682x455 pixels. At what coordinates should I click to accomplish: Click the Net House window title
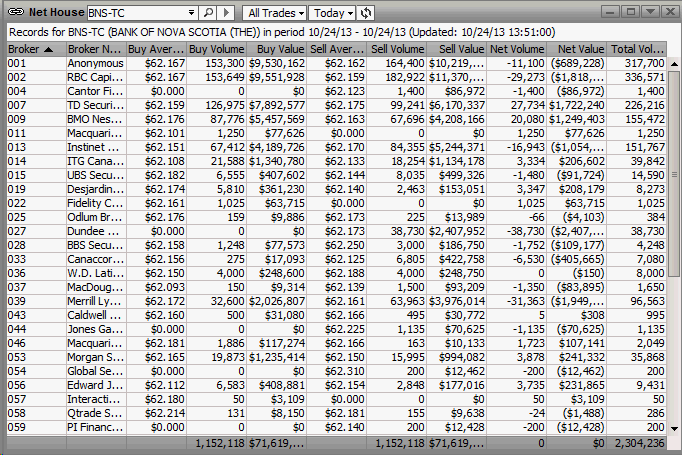57,12
